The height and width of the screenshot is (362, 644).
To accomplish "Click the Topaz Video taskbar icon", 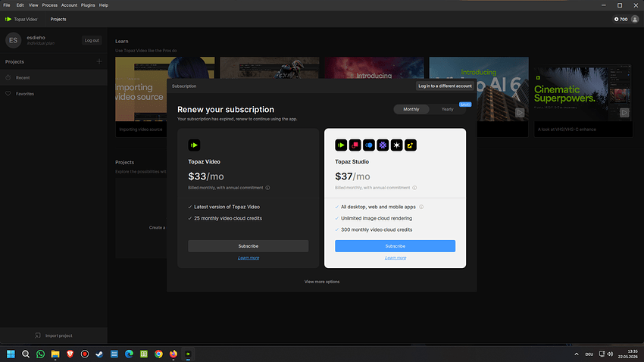I will (188, 354).
